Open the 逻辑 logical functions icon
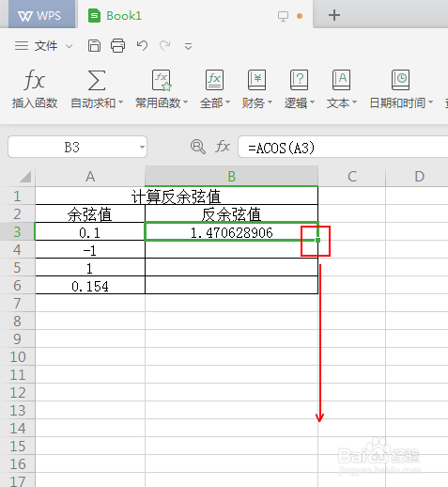This screenshot has height=487, width=448. (299, 80)
